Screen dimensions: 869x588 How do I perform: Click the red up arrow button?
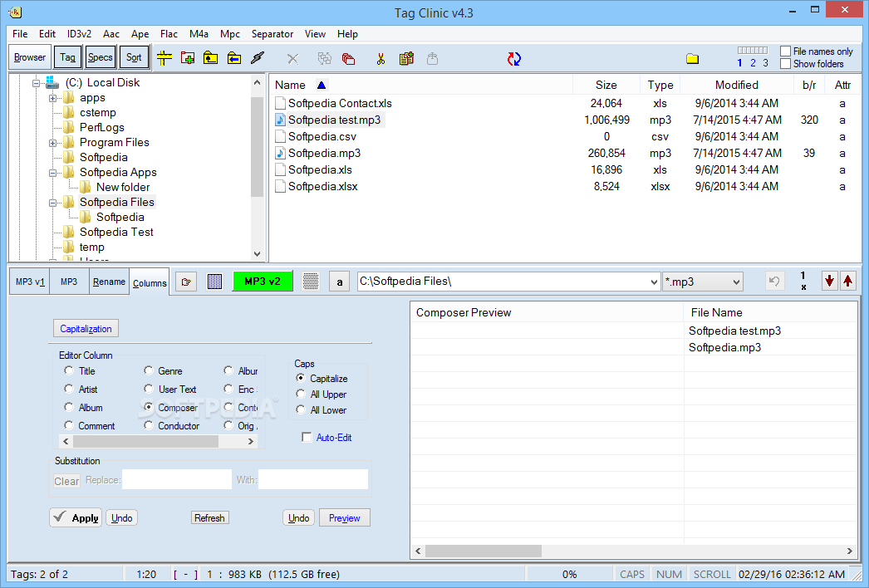848,281
